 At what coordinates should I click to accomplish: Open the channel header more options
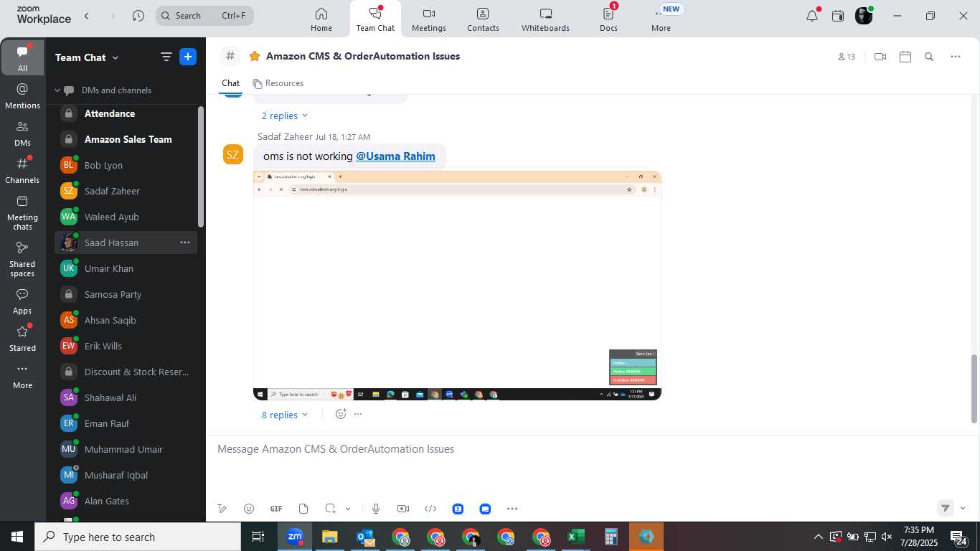(x=955, y=57)
